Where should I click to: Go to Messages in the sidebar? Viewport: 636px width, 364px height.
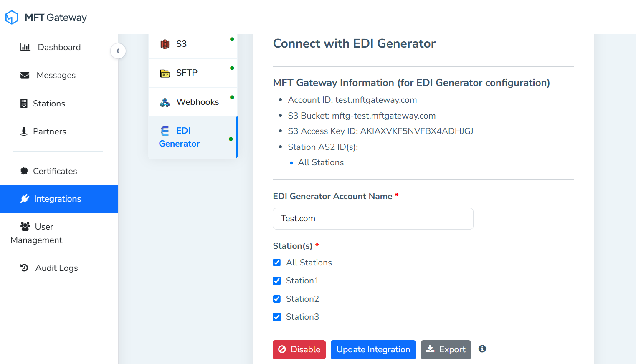pos(59,75)
